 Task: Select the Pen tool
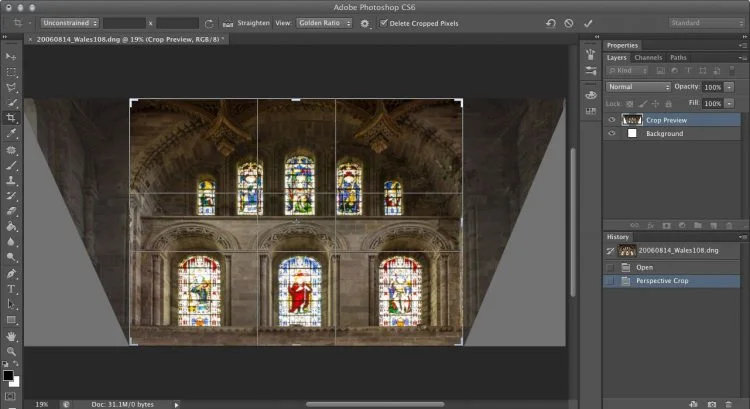tap(11, 274)
